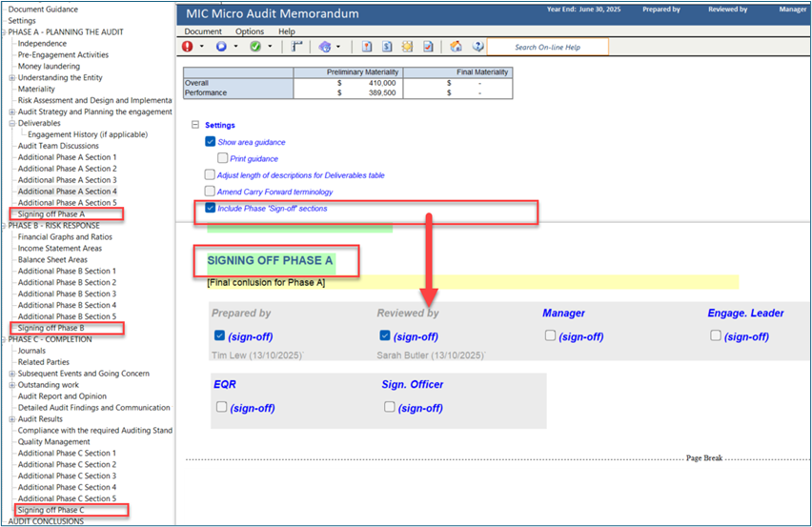Click the Home house icon
812x527 pixels.
(456, 47)
